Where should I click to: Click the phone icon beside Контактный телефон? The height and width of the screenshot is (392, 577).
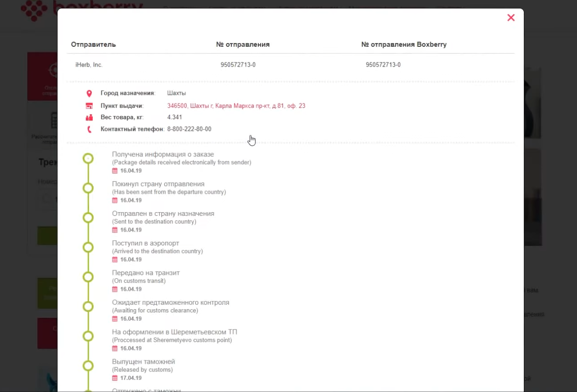pos(89,129)
